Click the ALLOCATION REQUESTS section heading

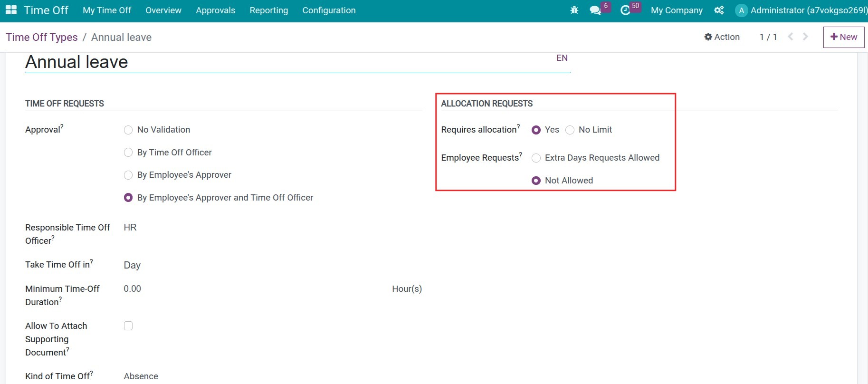point(487,103)
